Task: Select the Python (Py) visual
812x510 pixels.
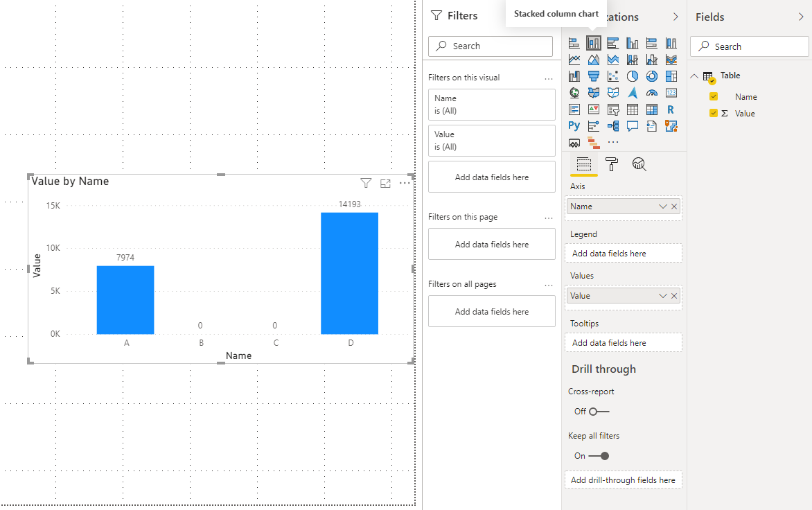Action: pyautogui.click(x=574, y=126)
